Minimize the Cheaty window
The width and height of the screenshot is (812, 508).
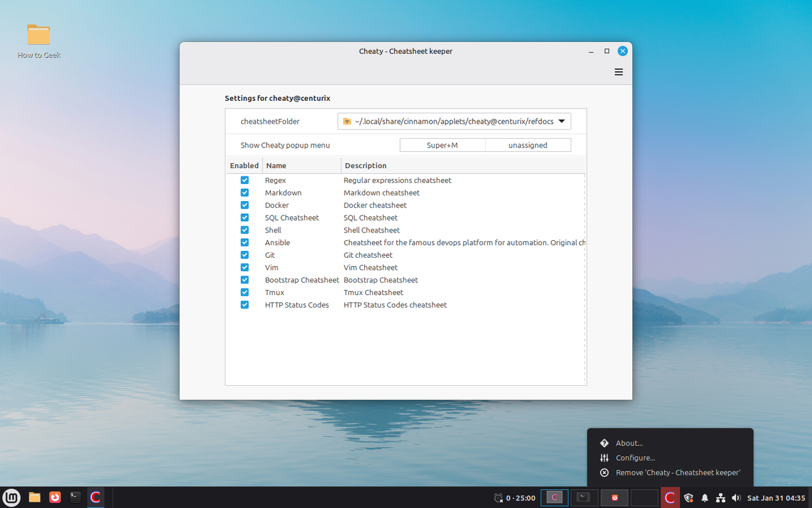[591, 51]
